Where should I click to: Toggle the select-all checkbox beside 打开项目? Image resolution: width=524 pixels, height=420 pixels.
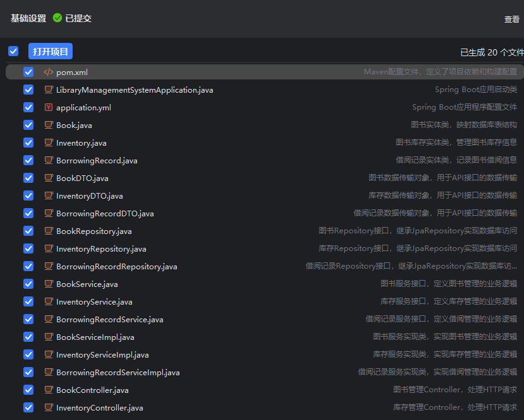[13, 51]
